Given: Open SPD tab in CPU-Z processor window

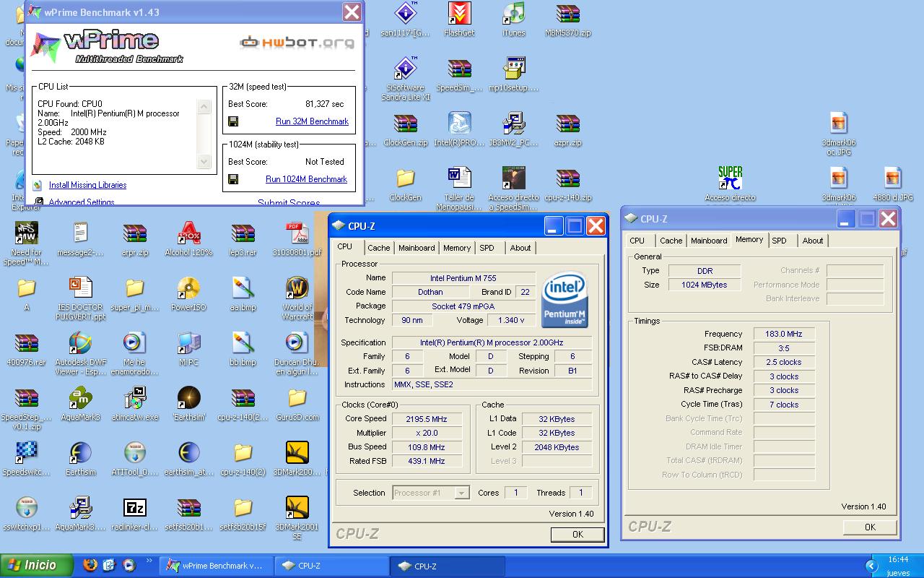Looking at the screenshot, I should tap(487, 248).
